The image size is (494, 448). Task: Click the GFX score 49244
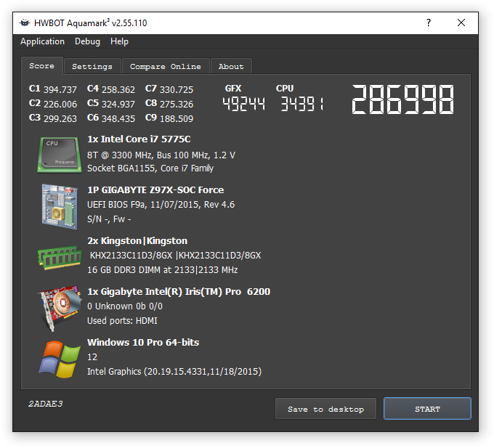tap(243, 104)
